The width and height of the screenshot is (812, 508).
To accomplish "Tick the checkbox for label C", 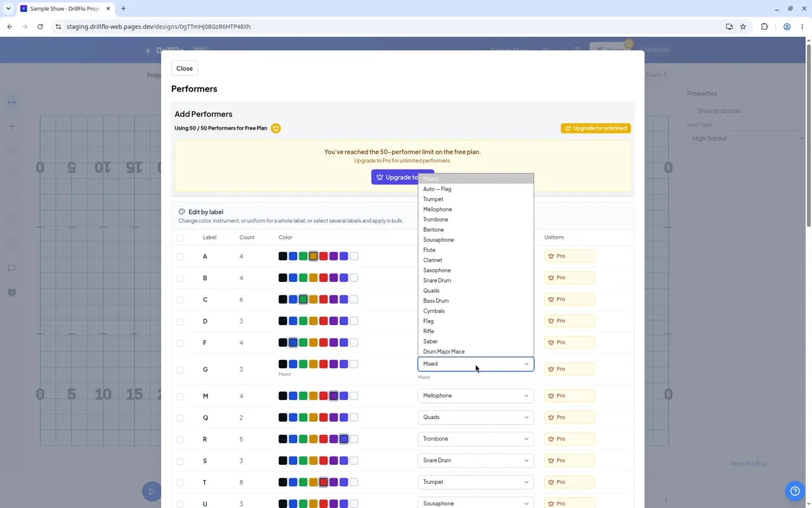I will (180, 300).
